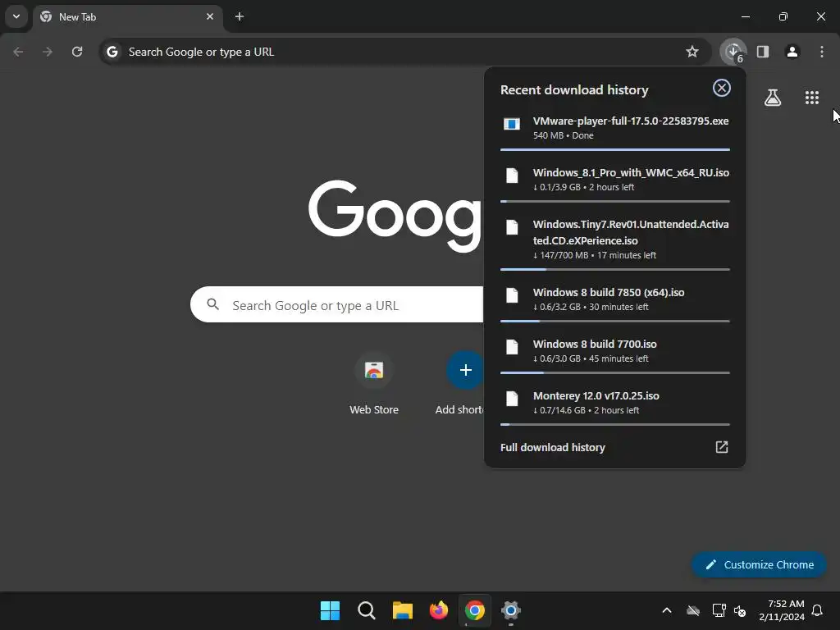Reload the current page
840x630 pixels.
tap(77, 52)
